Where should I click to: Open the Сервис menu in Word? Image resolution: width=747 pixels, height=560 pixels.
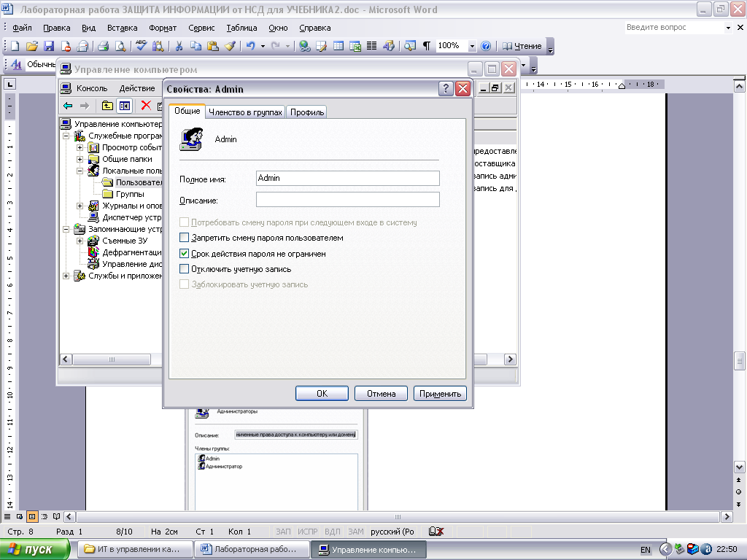click(201, 28)
